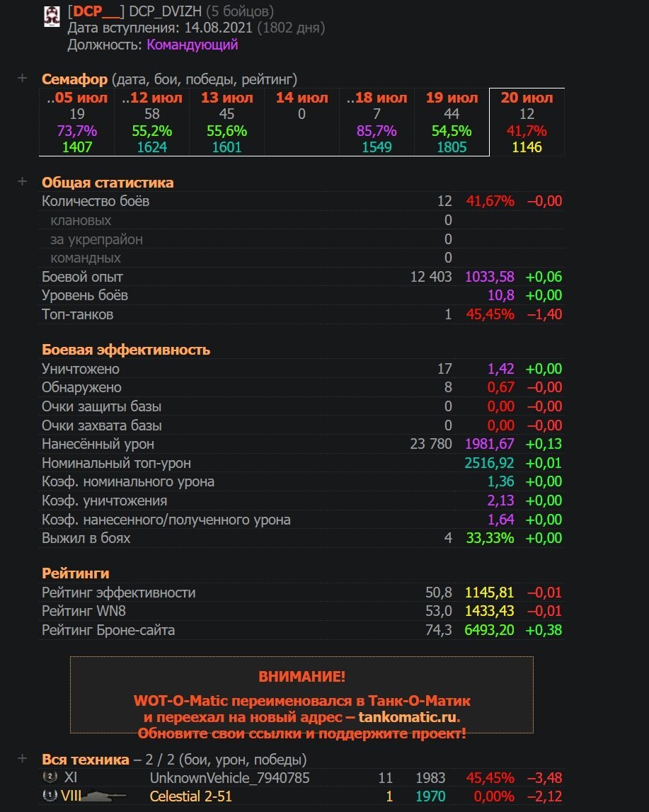Select the 05 июл semaphore date column
Image resolution: width=649 pixels, height=812 pixels.
76,122
